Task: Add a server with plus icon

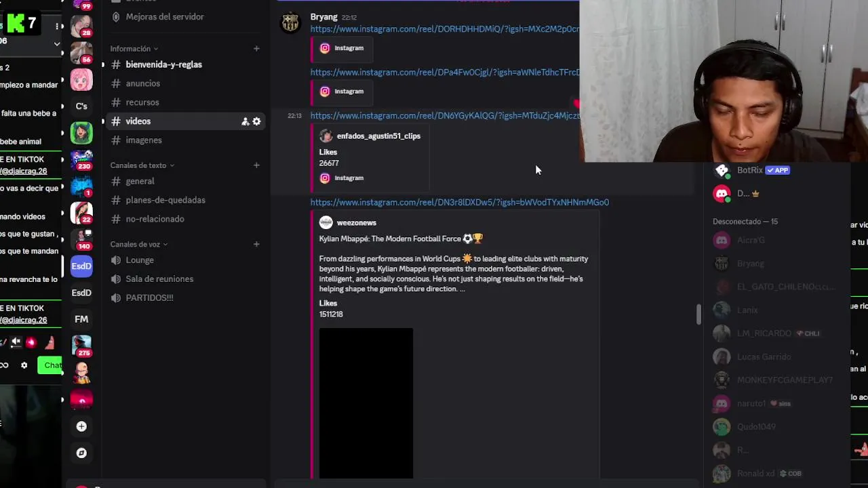Action: (x=81, y=426)
